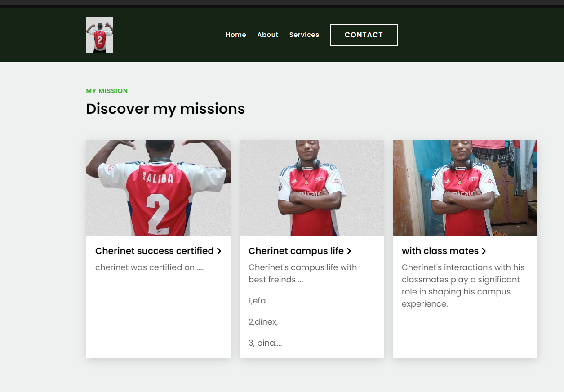Click the classmates interactions description paragraph
The image size is (564, 392).
tap(463, 285)
